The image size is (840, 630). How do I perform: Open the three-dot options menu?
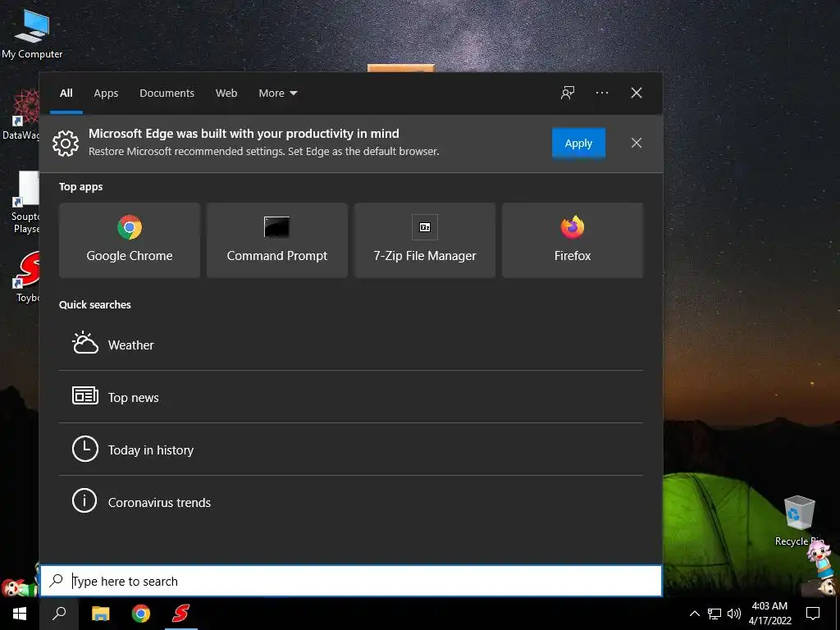pos(601,93)
